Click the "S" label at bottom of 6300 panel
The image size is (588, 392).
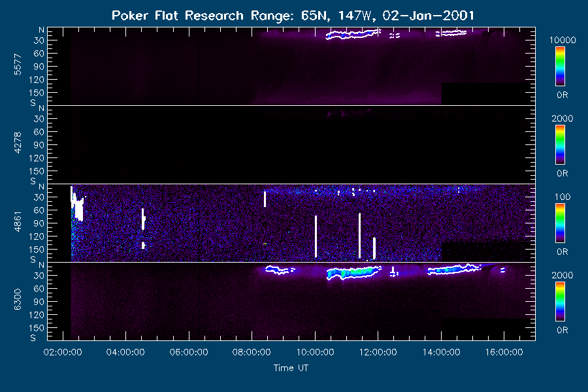(33, 338)
